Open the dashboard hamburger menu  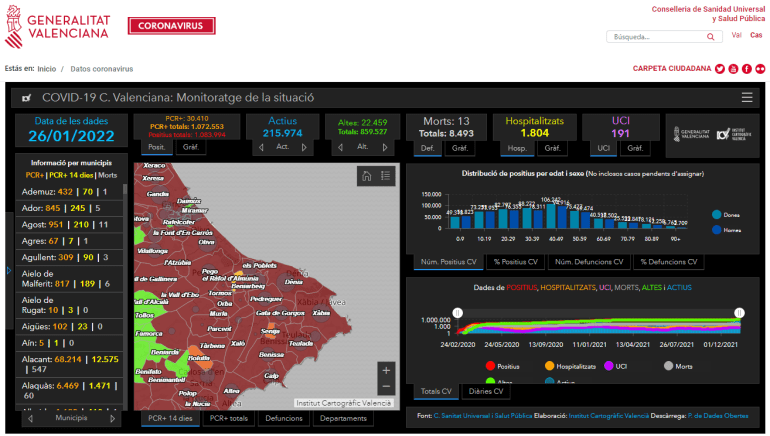click(747, 97)
